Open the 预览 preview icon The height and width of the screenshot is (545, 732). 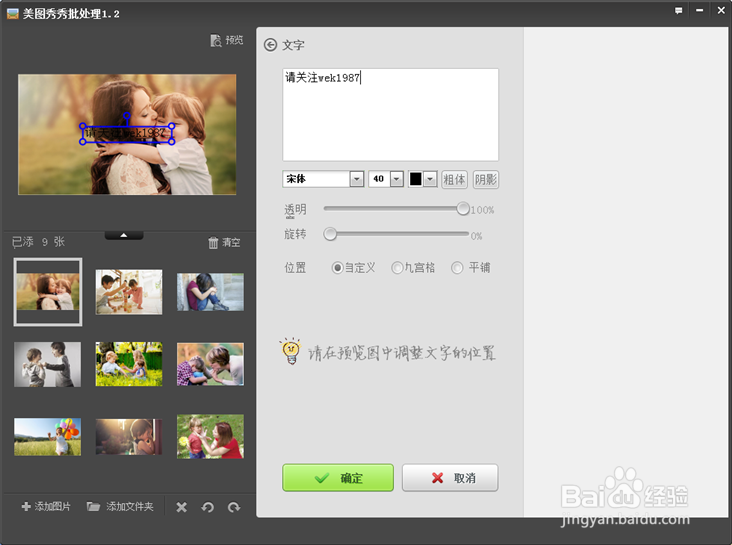coord(216,41)
